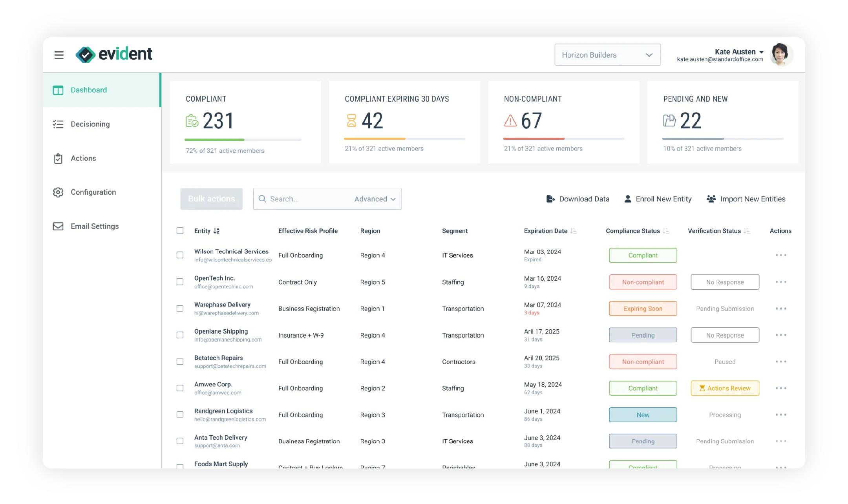This screenshot has width=848, height=504.
Task: Click the Import New Entities group icon
Action: (711, 199)
